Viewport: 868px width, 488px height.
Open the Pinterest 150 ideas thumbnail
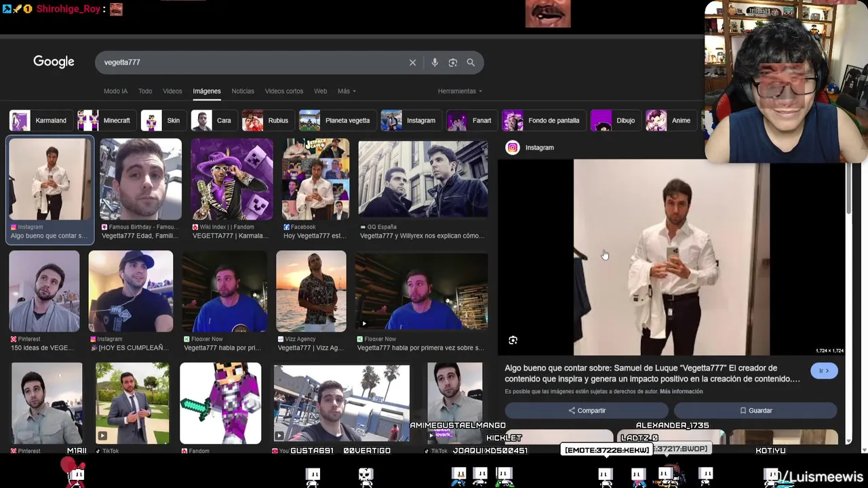(x=44, y=291)
